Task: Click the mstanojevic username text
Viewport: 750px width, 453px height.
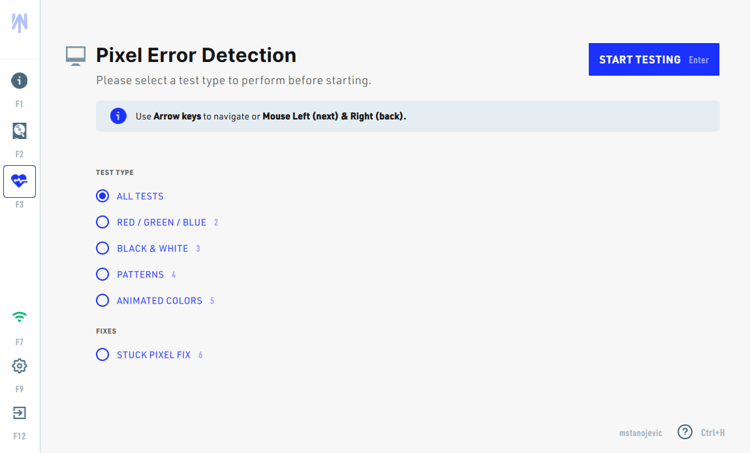Action: click(640, 433)
